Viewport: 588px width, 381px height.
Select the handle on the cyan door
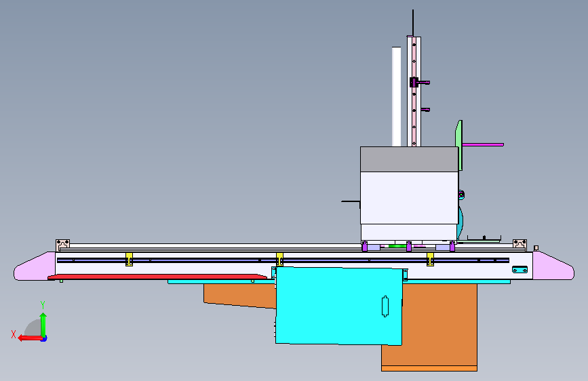point(385,306)
